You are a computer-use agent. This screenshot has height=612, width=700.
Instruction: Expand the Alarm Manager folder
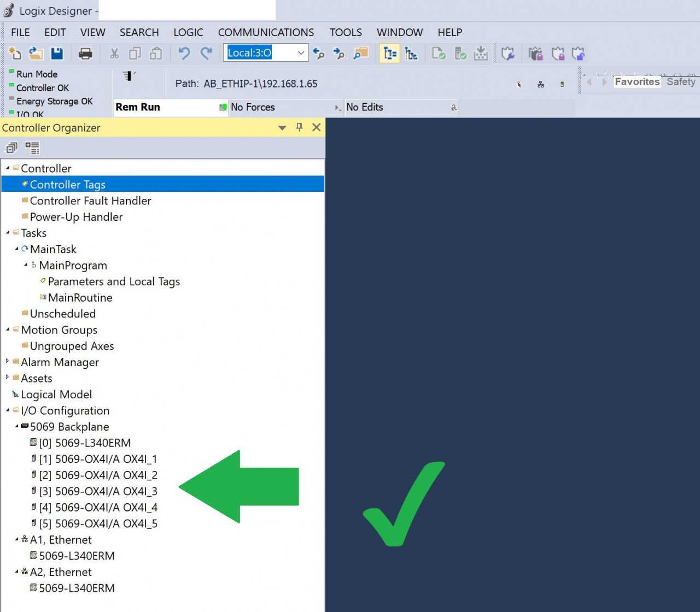pyautogui.click(x=8, y=362)
